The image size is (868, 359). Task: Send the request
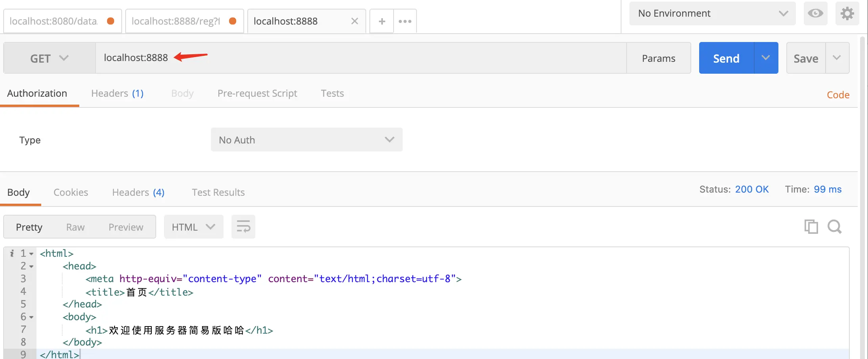(726, 58)
